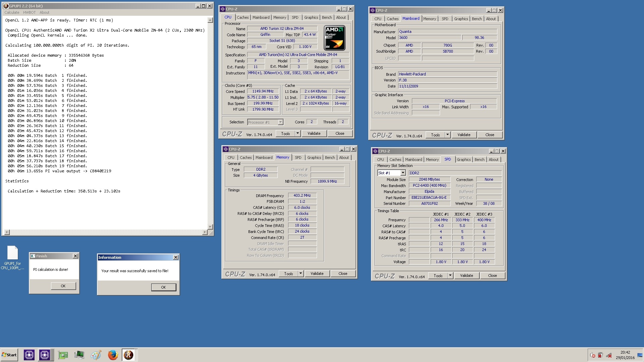
Task: Select the GPUPI_for CPU_100M desktop file
Action: click(12, 257)
